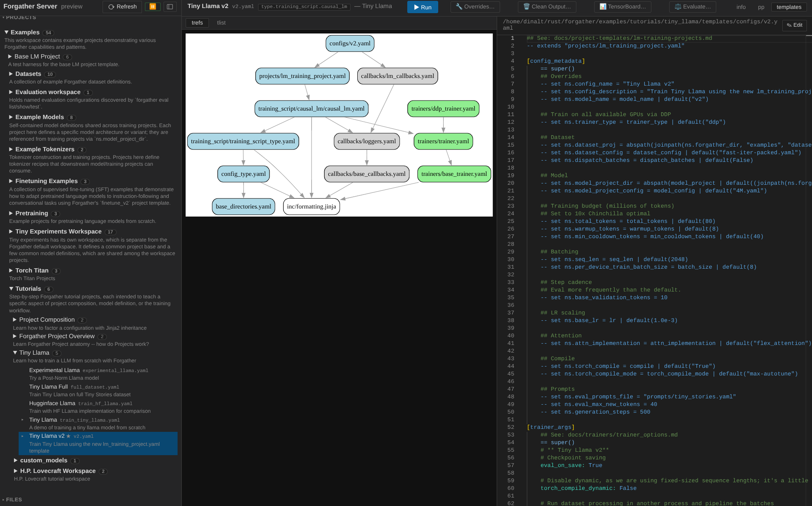The height and width of the screenshot is (506, 812).
Task: Click the [trainer_args] section heading in code
Action: 551,427
